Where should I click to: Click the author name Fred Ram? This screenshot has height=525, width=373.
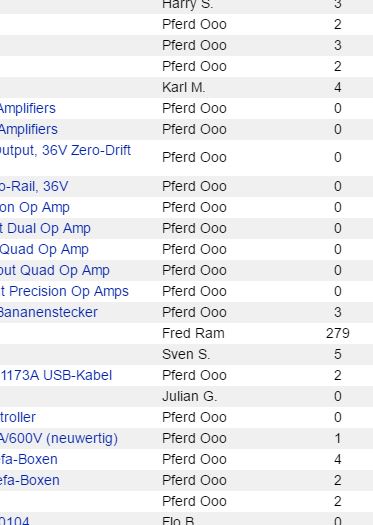coord(193,333)
